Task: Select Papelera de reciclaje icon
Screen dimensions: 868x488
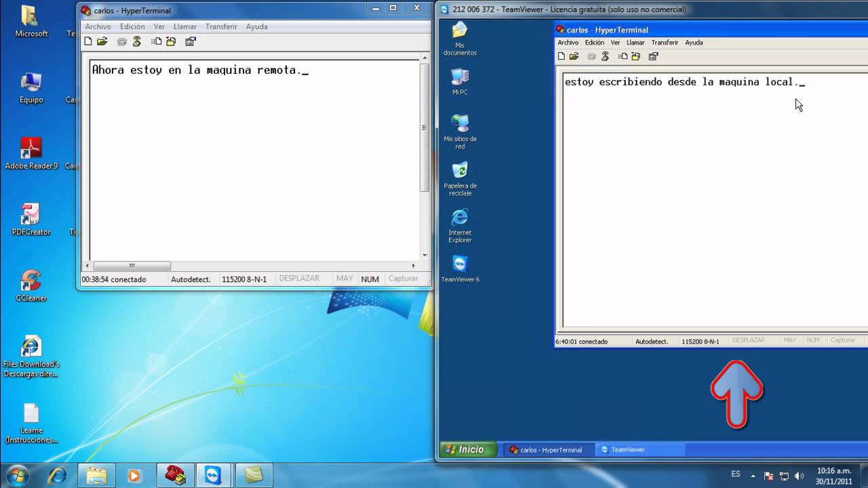Action: coord(460,178)
